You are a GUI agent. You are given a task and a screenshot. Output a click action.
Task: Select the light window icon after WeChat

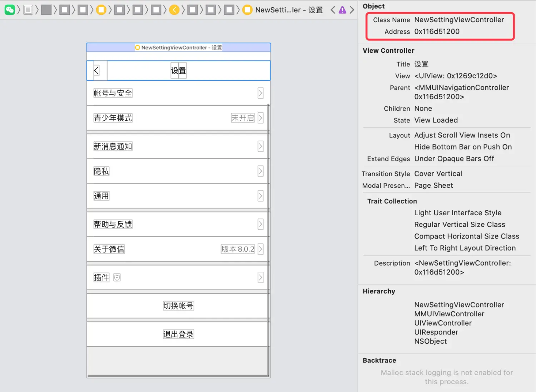(x=28, y=10)
